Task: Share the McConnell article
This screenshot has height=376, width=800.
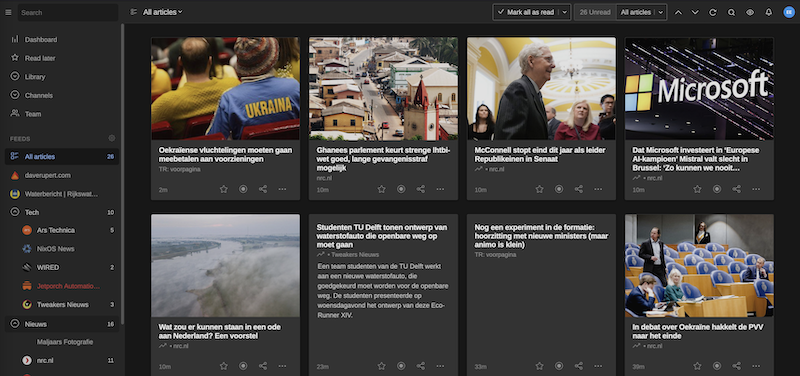Action: [x=579, y=189]
